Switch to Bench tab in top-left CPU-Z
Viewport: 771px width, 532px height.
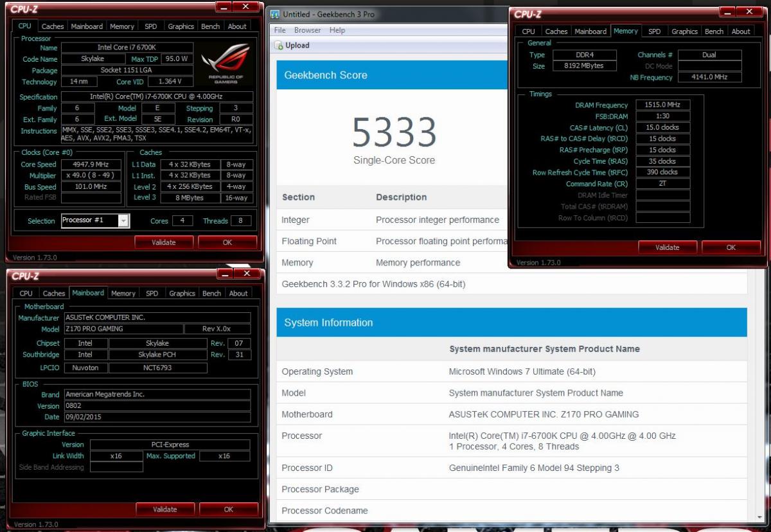(211, 26)
